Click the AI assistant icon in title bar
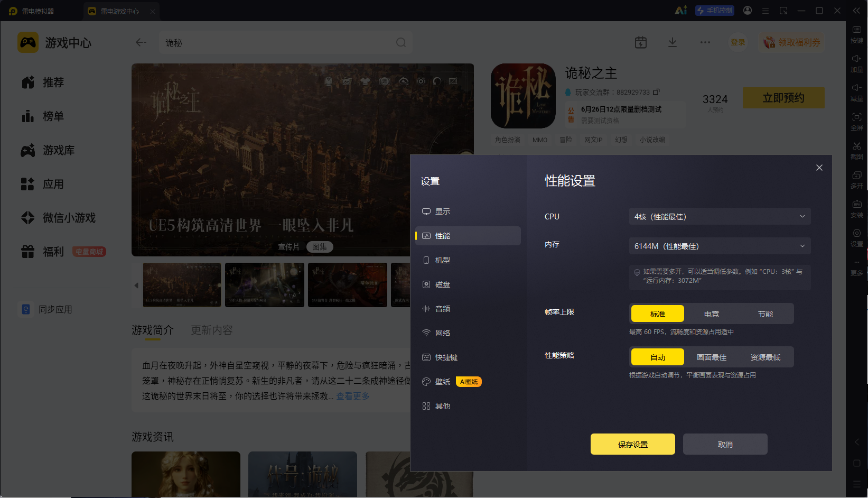 [681, 11]
